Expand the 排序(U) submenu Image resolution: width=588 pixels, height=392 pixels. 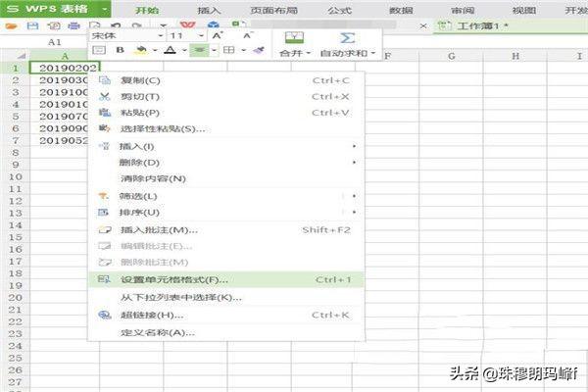pos(226,213)
